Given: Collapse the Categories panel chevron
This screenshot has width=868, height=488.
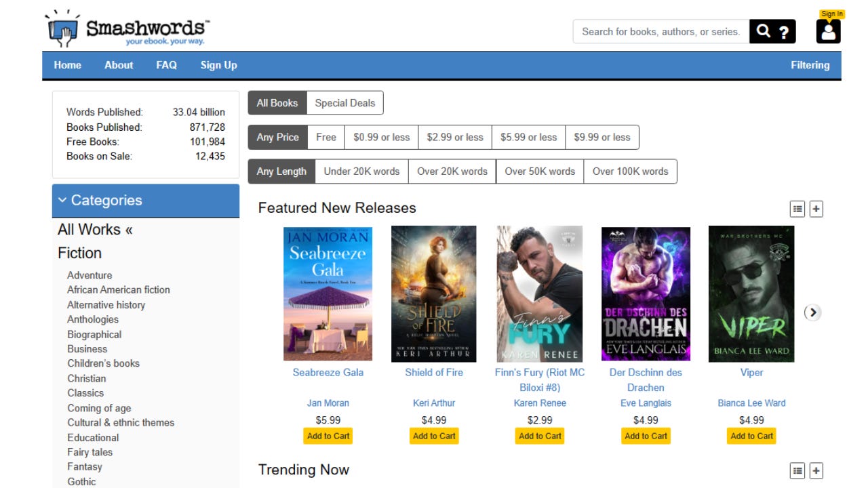Looking at the screenshot, I should point(63,200).
